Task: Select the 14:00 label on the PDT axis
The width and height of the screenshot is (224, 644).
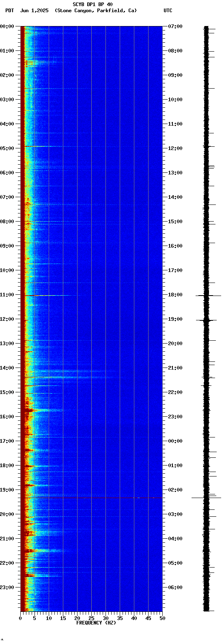Action: click(6, 368)
